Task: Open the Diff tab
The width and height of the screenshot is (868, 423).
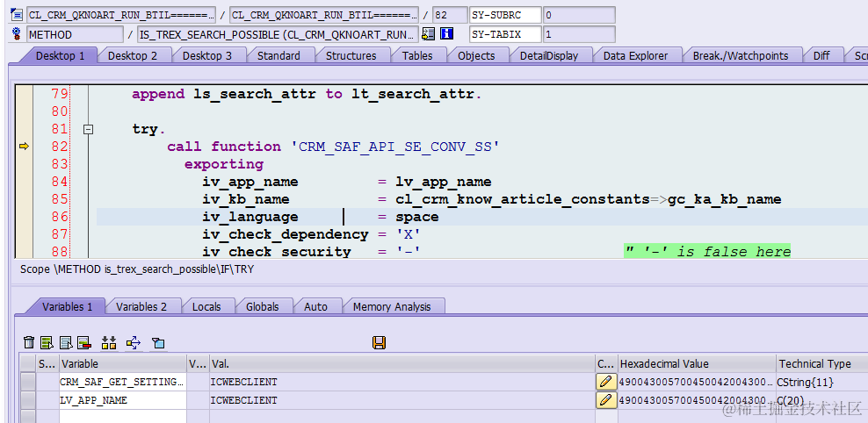Action: click(x=821, y=56)
